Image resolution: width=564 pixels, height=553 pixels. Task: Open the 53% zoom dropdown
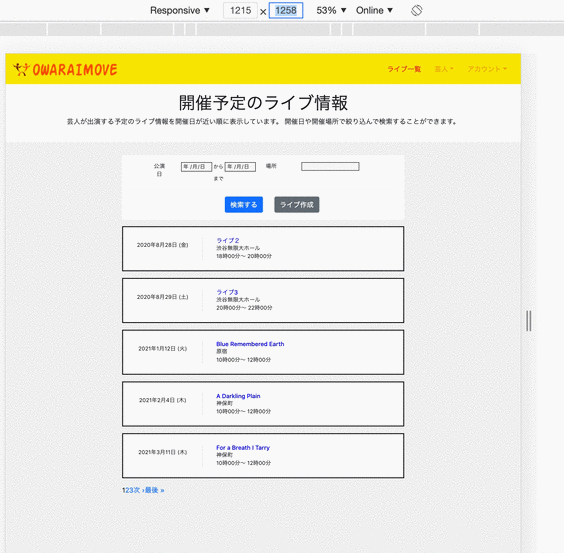coord(331,10)
